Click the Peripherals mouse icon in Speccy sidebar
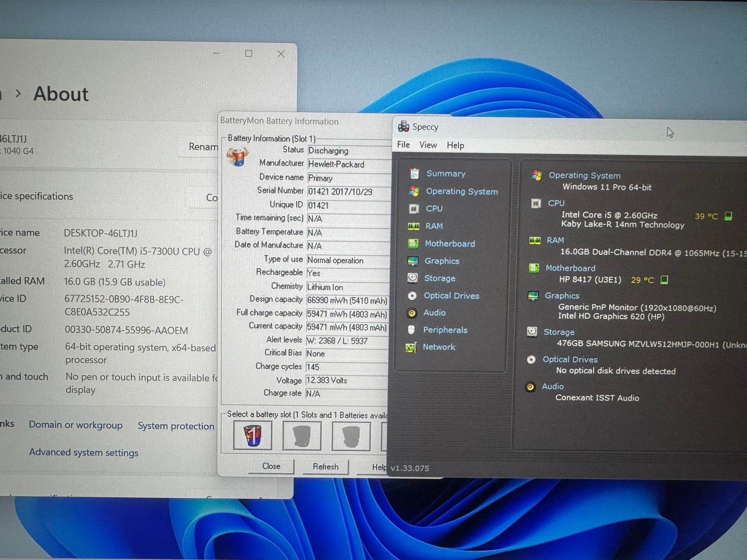This screenshot has width=747, height=560. point(411,330)
